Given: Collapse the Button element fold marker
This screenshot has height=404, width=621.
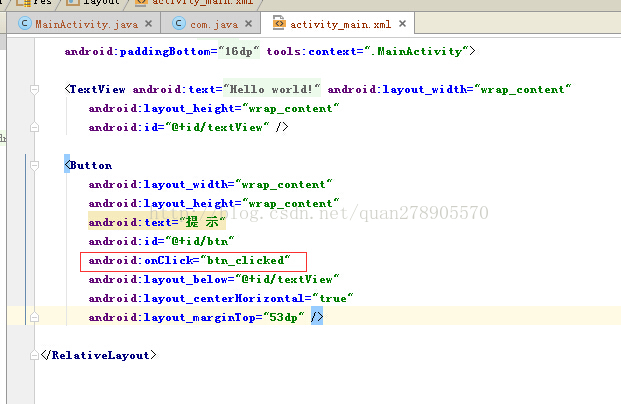Looking at the screenshot, I should (35, 165).
